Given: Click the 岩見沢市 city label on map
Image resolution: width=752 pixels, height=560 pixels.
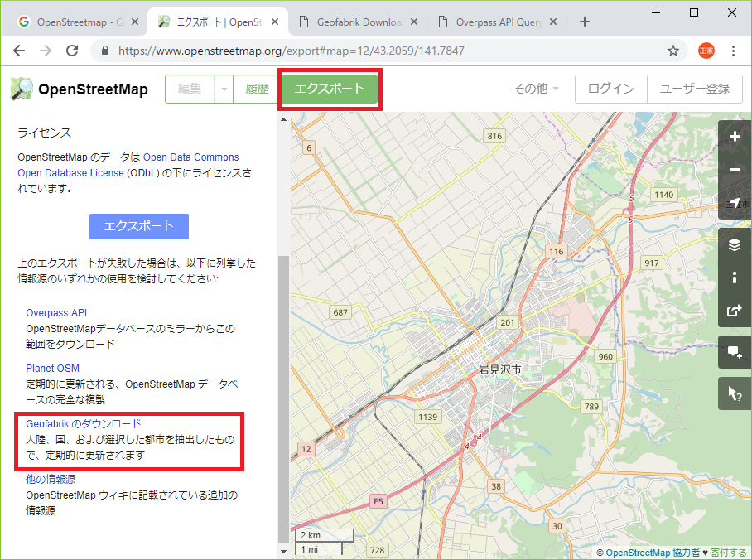Looking at the screenshot, I should point(500,369).
